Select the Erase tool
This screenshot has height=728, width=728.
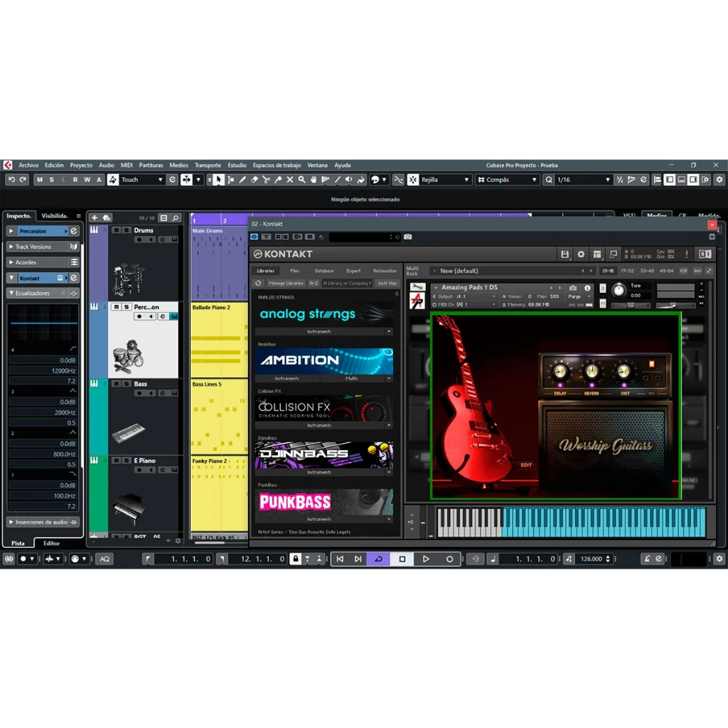[x=255, y=180]
